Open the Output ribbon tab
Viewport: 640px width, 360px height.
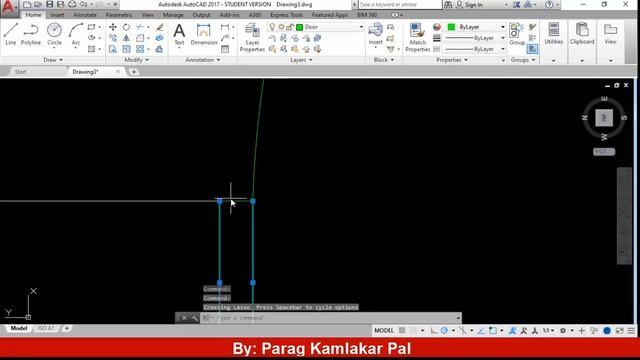(201, 15)
